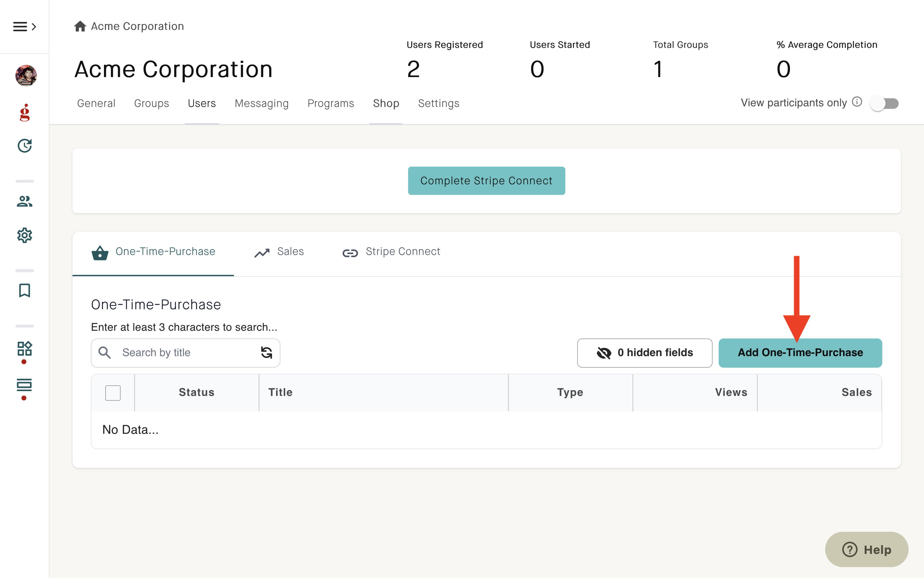Switch to the Messaging tab
This screenshot has width=924, height=578.
point(261,103)
